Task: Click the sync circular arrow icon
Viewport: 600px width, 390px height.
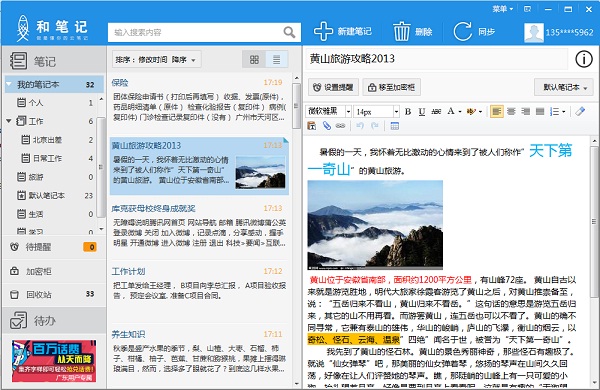Action: tap(462, 31)
